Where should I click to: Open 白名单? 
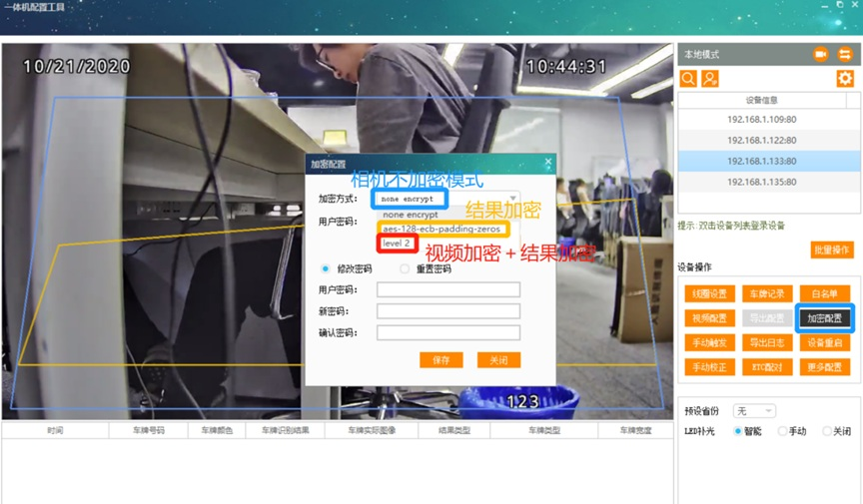coord(824,293)
